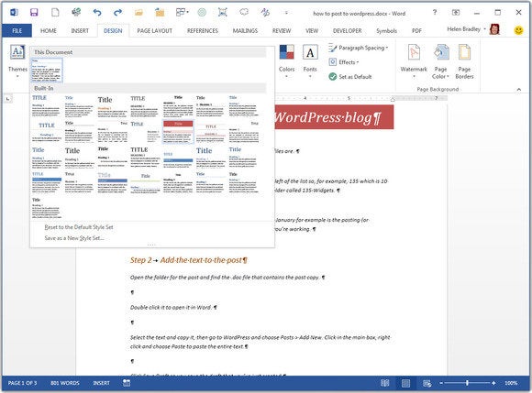
Task: Switch to the PAGE LAYOUT tab
Action: pyautogui.click(x=154, y=30)
